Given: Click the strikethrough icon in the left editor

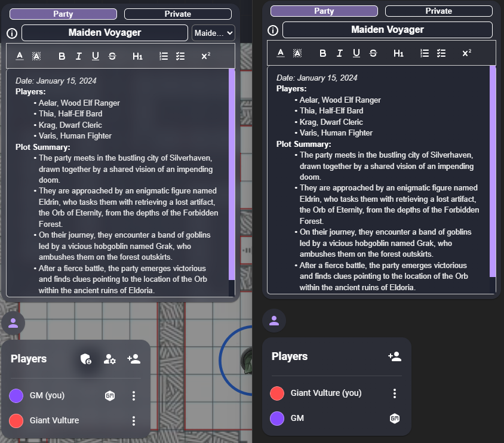Looking at the screenshot, I should coord(112,56).
